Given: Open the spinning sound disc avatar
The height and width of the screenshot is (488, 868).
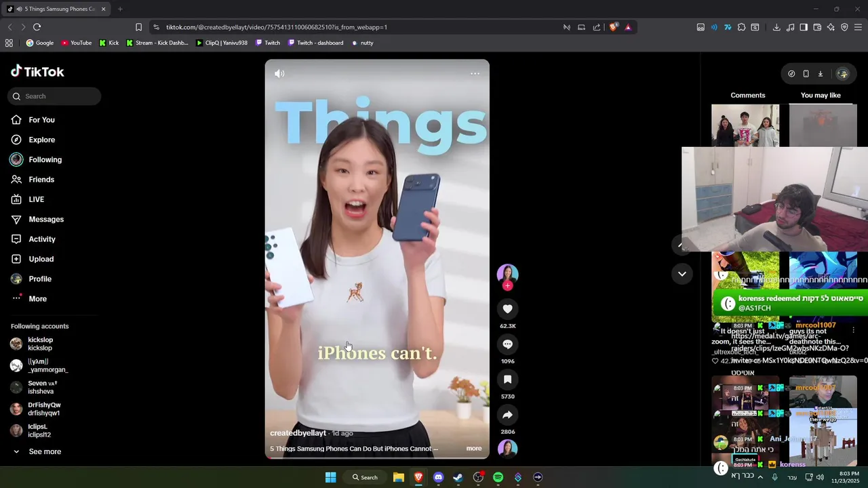Looking at the screenshot, I should coord(507,448).
